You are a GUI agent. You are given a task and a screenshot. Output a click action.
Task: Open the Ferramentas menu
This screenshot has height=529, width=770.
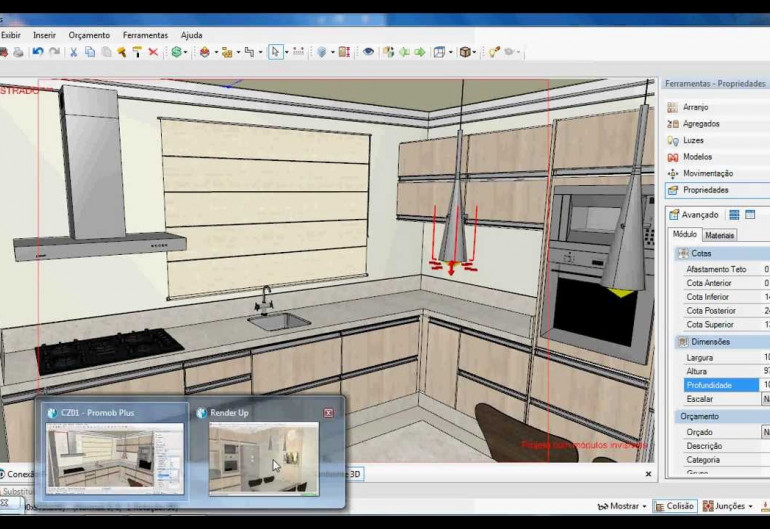[x=145, y=35]
